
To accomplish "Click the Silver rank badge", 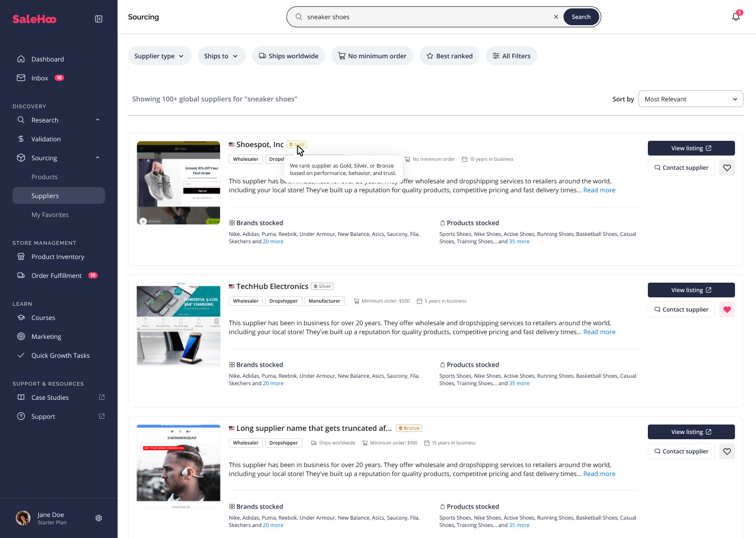I will pos(322,286).
